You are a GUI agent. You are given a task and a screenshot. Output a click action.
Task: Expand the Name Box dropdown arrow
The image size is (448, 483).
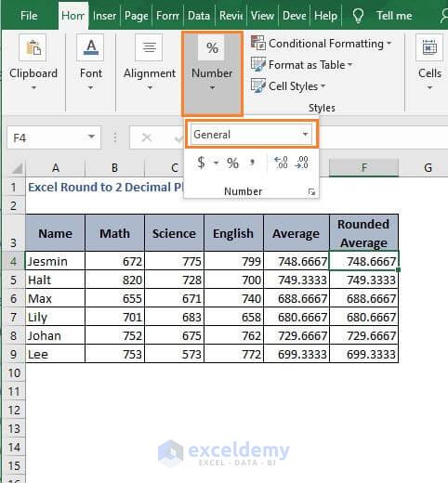[x=91, y=137]
